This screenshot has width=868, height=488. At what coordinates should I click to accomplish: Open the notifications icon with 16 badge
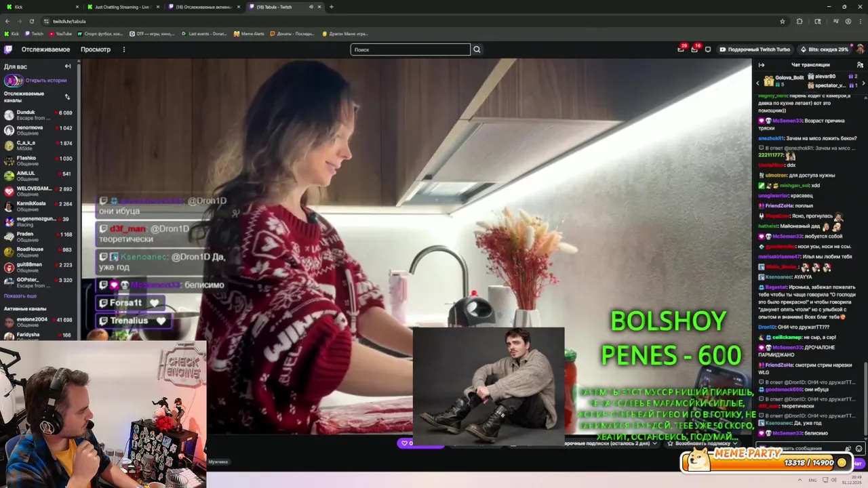(x=694, y=49)
